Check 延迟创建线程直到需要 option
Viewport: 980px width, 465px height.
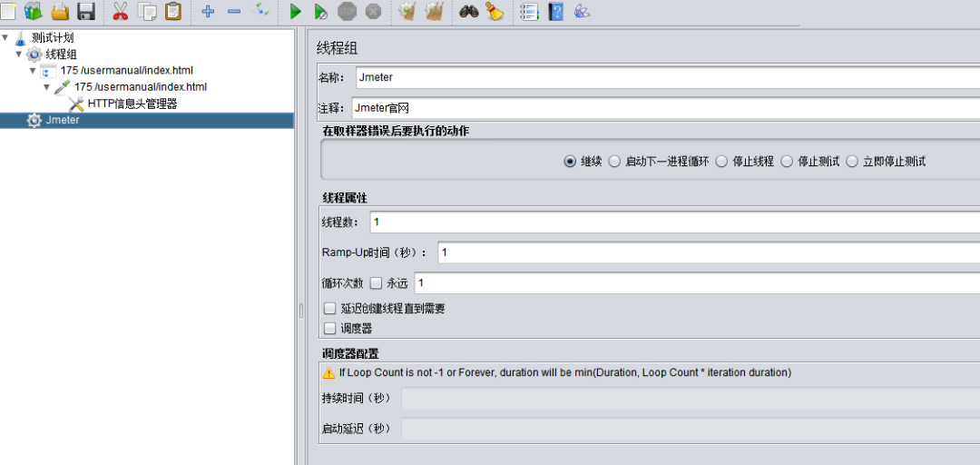point(329,309)
